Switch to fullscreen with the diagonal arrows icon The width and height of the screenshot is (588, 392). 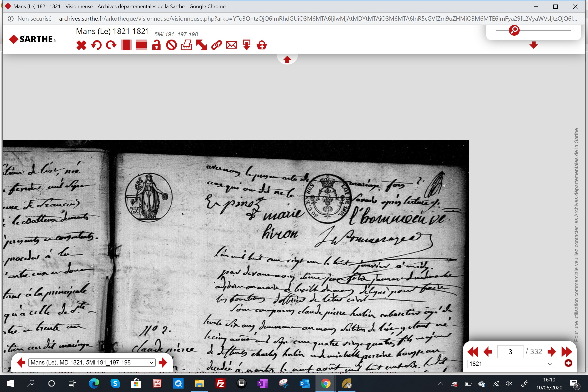[202, 45]
